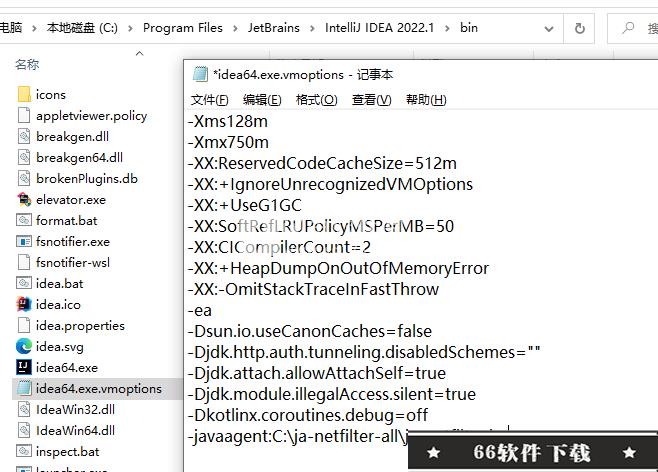Go to Program Files in address bar

(183, 28)
